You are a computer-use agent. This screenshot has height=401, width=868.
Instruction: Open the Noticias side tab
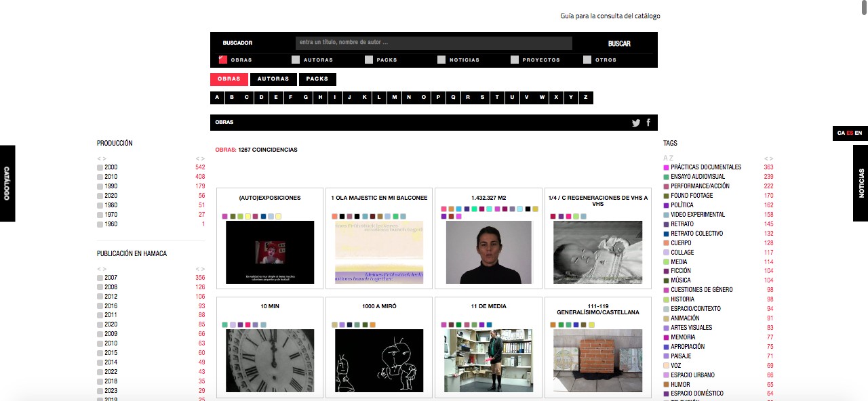pos(861,183)
